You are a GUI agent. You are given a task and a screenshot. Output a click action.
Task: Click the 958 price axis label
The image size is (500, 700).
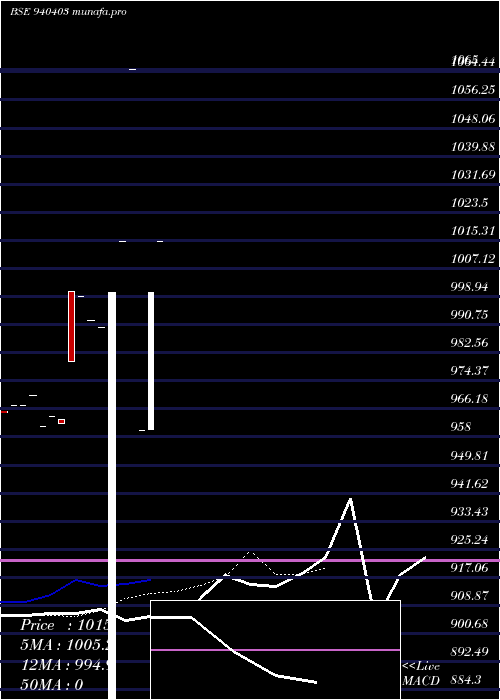coord(461,427)
